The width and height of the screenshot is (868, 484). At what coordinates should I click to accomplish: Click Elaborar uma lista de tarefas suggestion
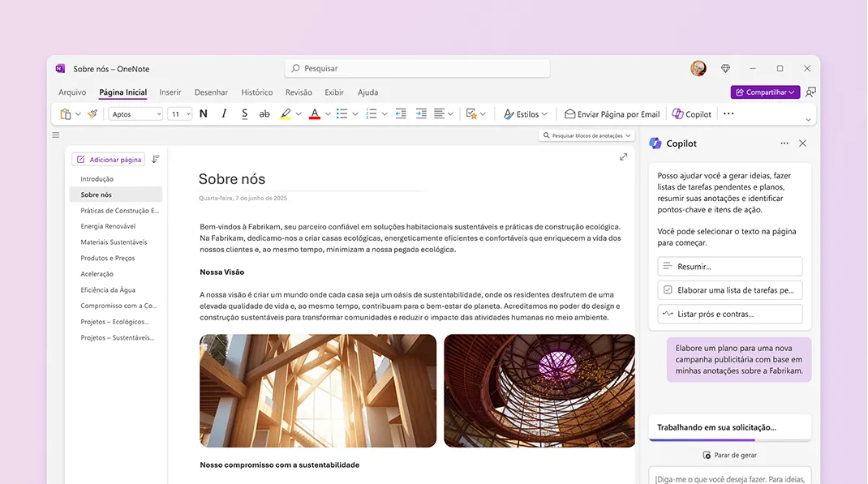click(729, 290)
